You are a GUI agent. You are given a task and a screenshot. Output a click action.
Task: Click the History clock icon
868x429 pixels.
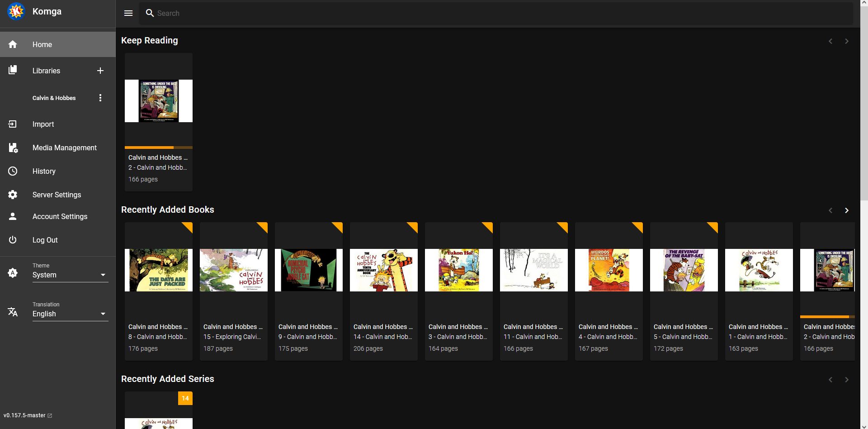(x=13, y=171)
